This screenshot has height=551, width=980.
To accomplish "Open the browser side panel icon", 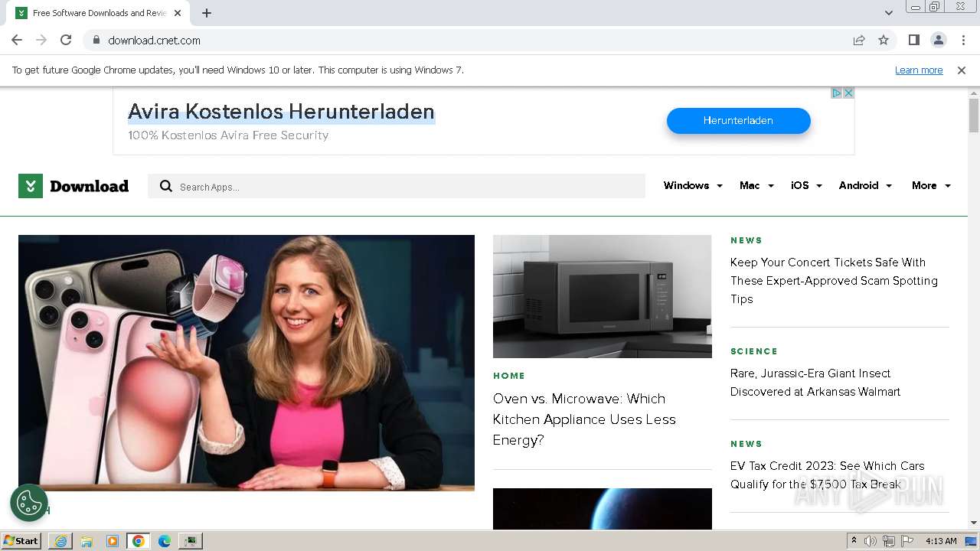I will tap(913, 40).
